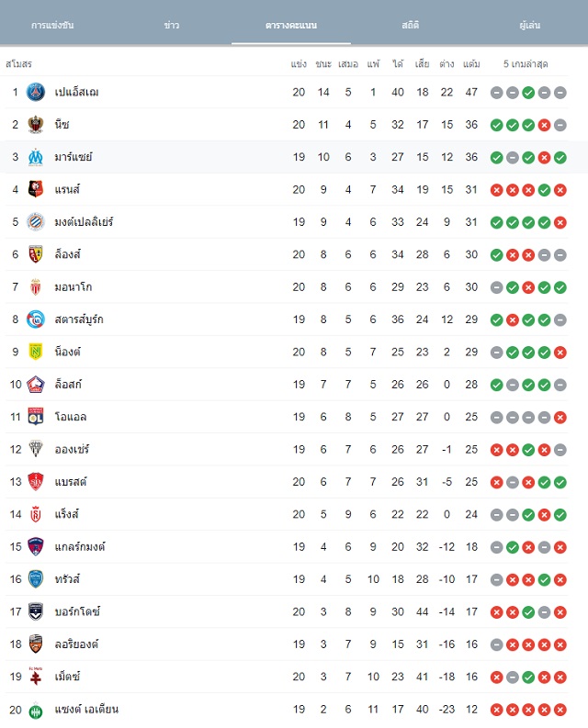Click PSG's green win result indicator
Image resolution: width=588 pixels, height=728 pixels.
528,93
